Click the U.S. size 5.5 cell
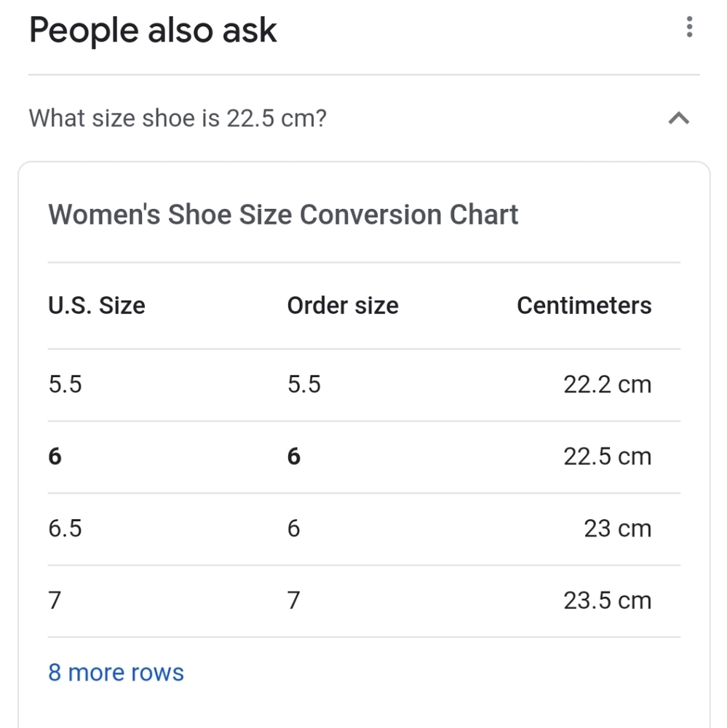 coord(65,384)
